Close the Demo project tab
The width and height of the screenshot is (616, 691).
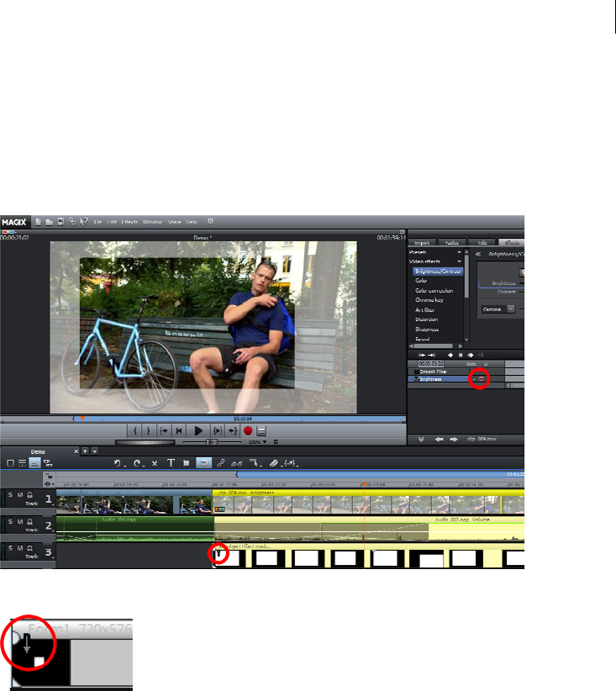(76, 451)
